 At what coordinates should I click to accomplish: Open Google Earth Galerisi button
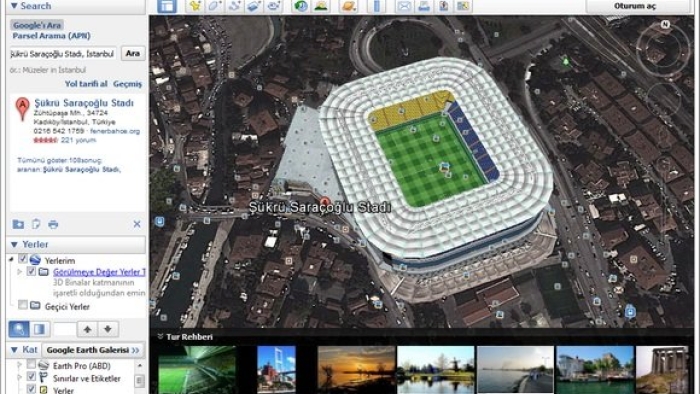pyautogui.click(x=93, y=350)
